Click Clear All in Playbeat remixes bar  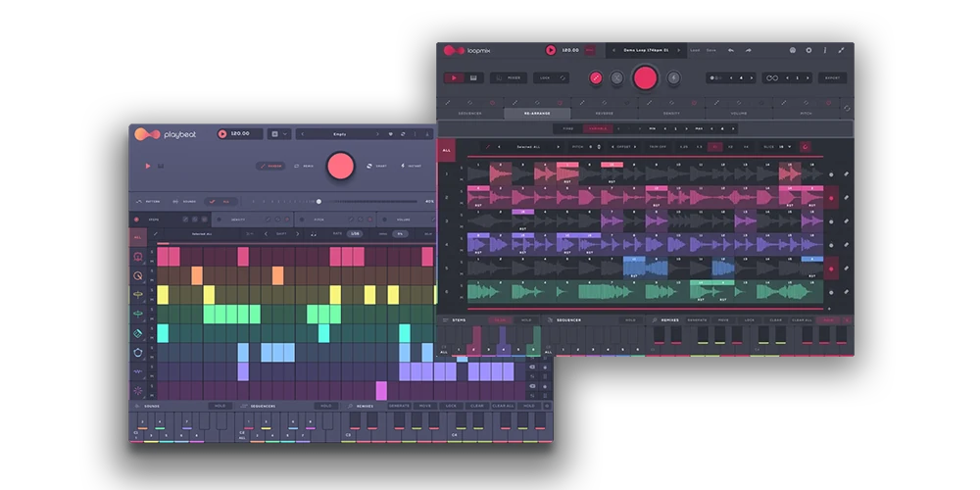tap(503, 406)
